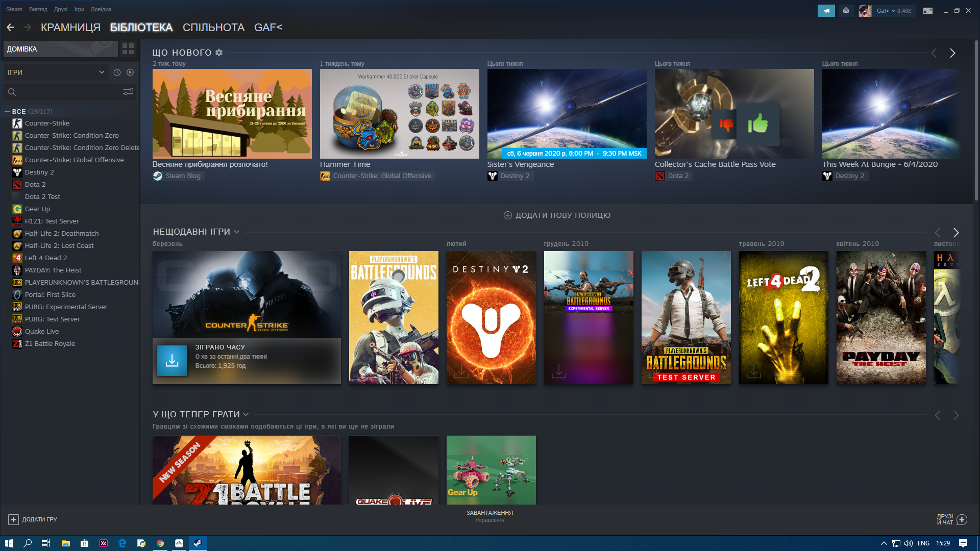Open Windows action center notifications
This screenshot has width=980, height=551.
[x=963, y=543]
